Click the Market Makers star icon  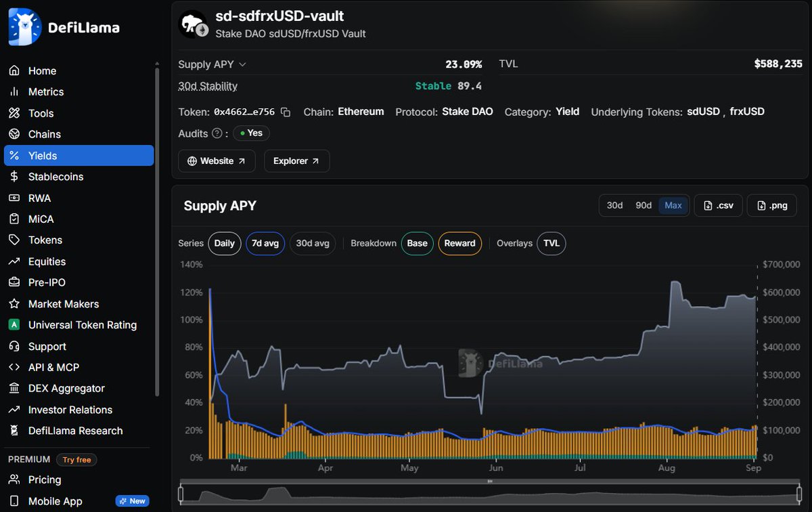click(14, 304)
